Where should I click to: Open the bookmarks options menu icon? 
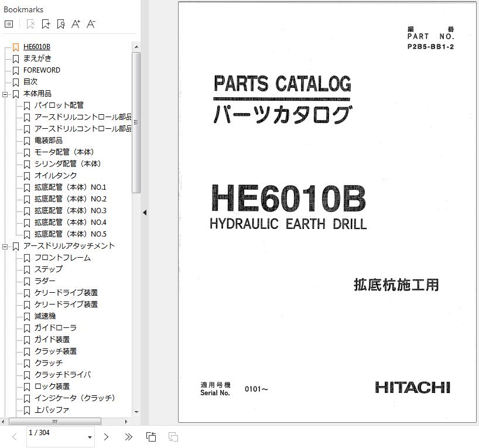tap(9, 24)
